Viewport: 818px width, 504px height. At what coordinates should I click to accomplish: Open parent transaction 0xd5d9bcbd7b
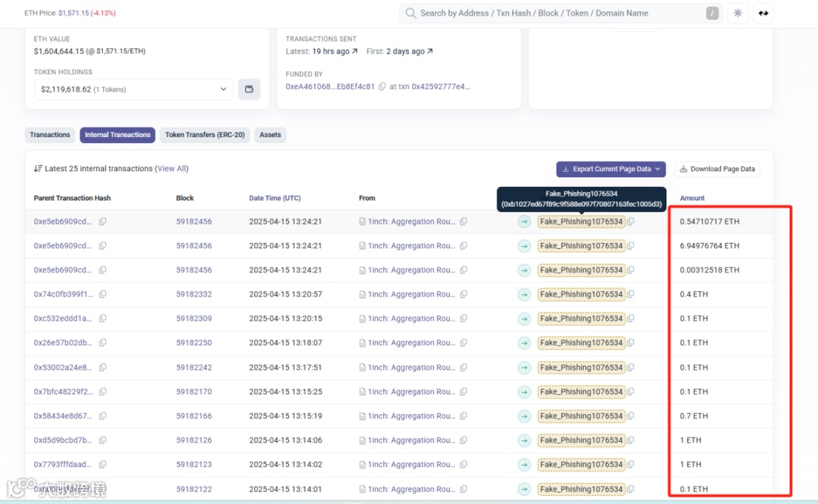coord(63,440)
